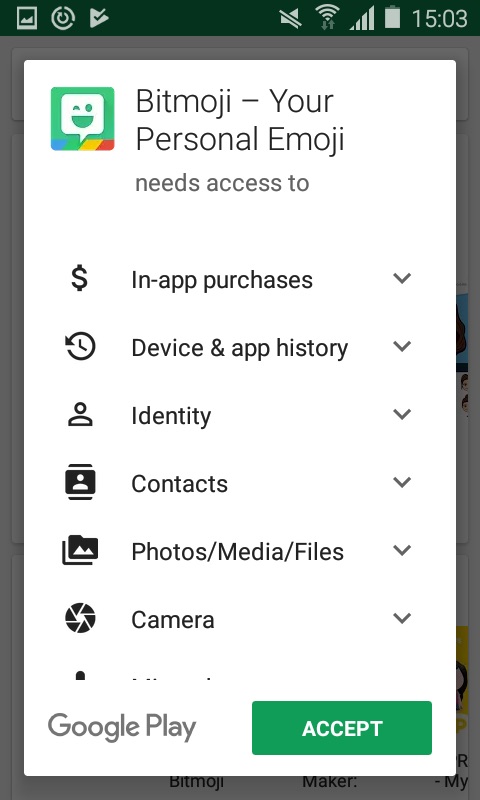480x800 pixels.
Task: Click the Photos/Media/Files folder icon
Action: [80, 550]
